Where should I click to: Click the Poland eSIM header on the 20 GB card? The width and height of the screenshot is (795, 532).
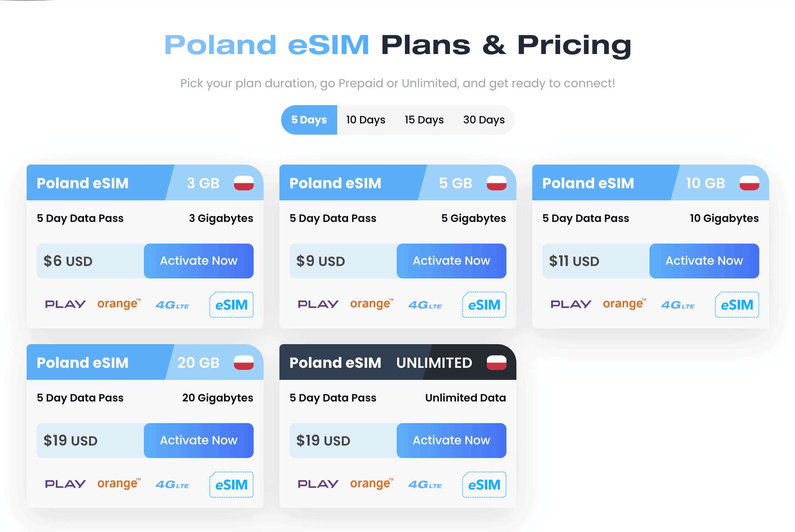click(x=82, y=362)
